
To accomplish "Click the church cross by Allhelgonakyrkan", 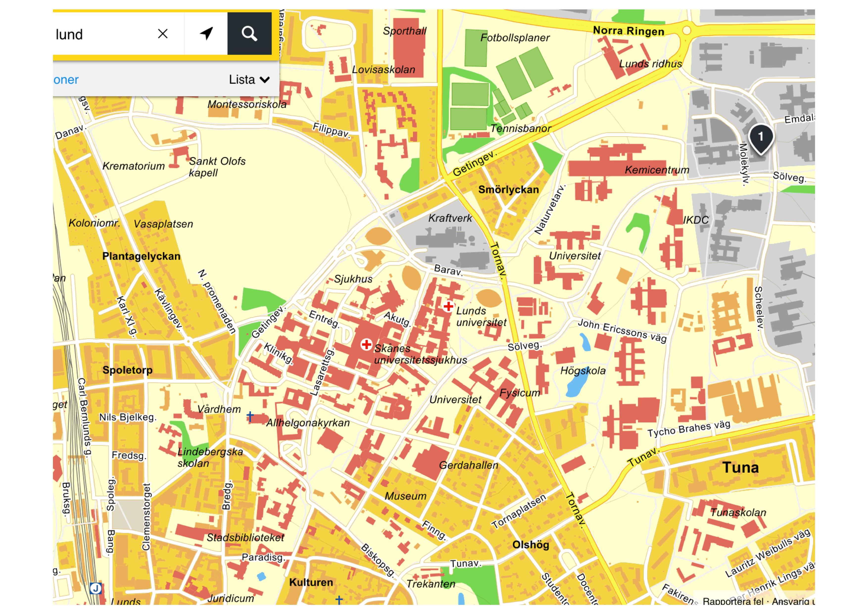I will [x=250, y=416].
